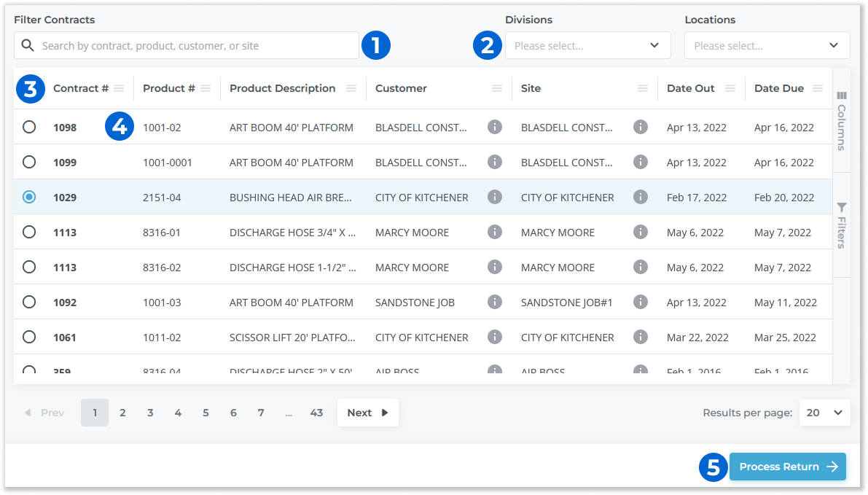The height and width of the screenshot is (495, 868).
Task: Click SANDSTONE JOB customer cell
Action: tap(415, 303)
